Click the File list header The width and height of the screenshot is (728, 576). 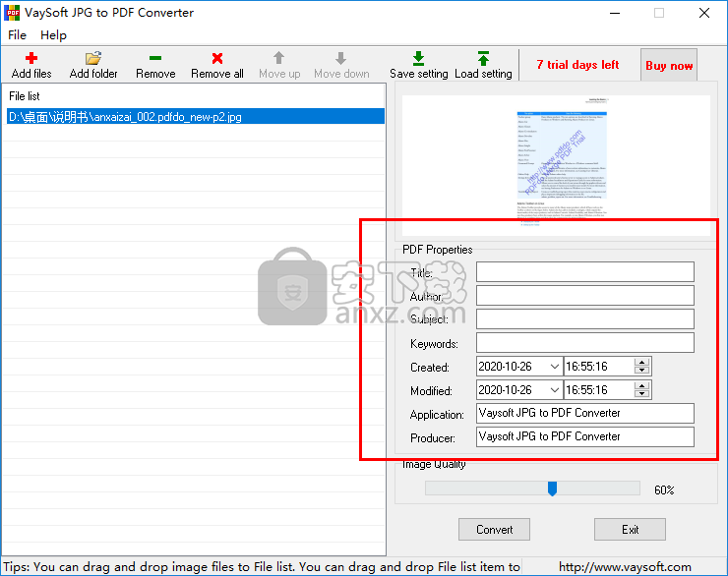point(25,96)
